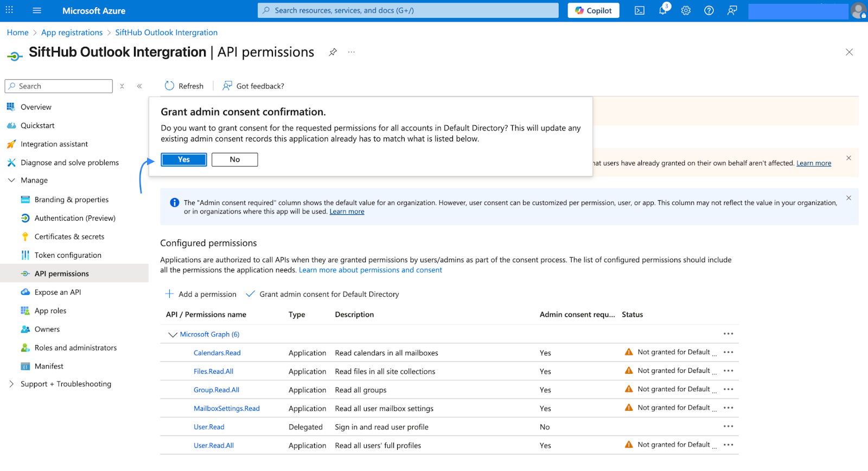Open the Group.Read.All permission

click(x=216, y=390)
